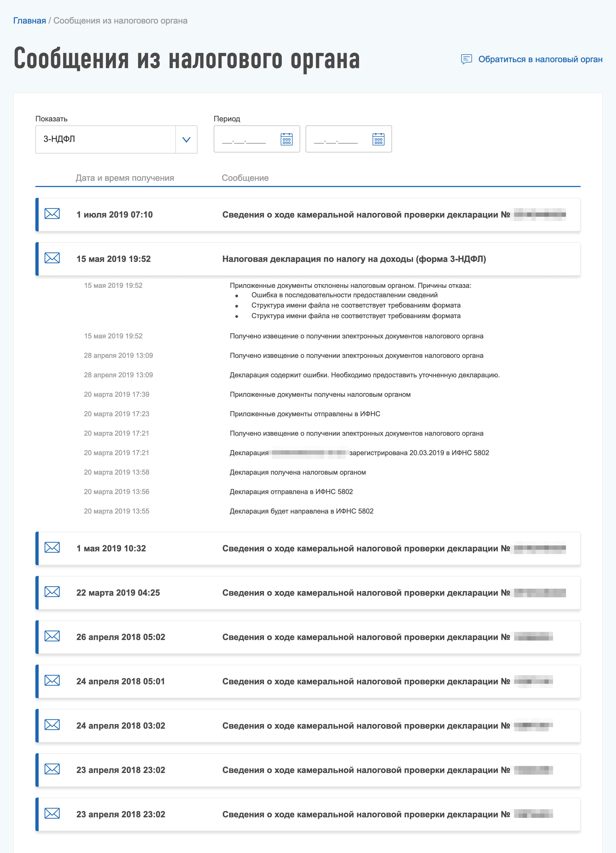Click the period end date input field
Image resolution: width=616 pixels, height=853 pixels.
click(x=348, y=139)
